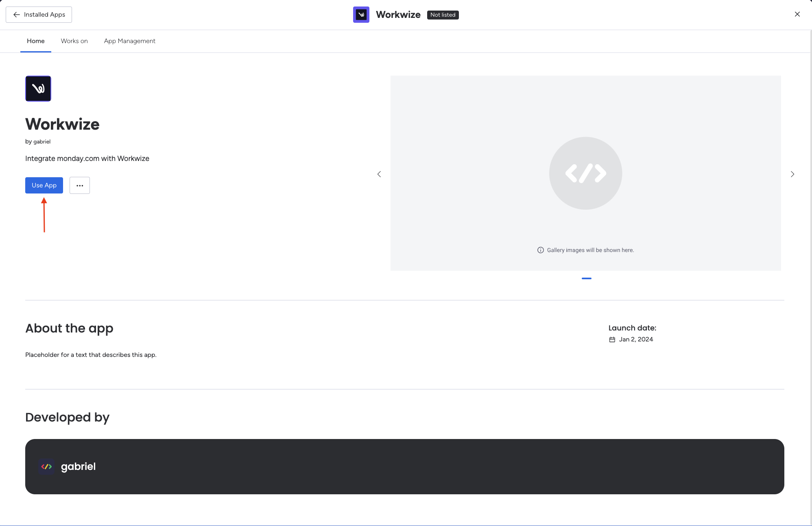Click the Workwize app title heading

(x=62, y=124)
